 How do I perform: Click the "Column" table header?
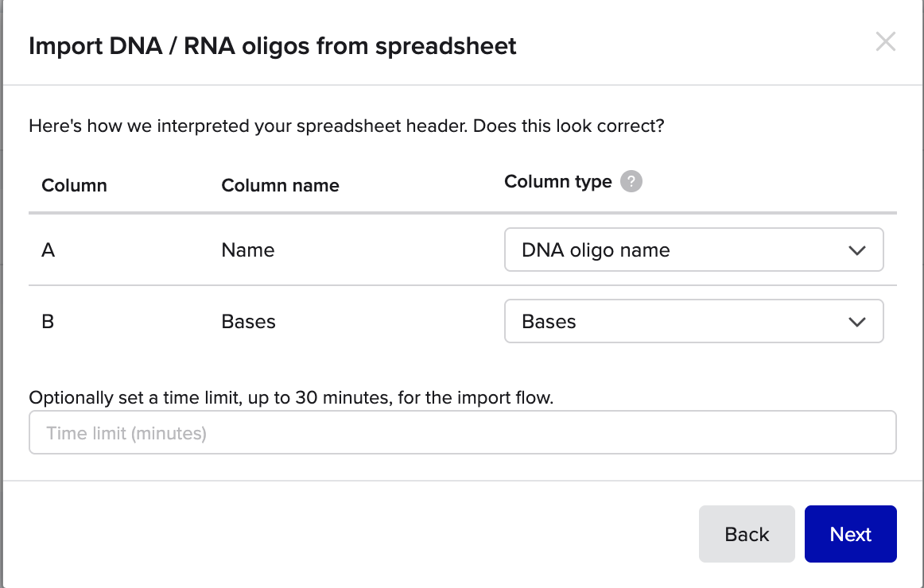click(x=74, y=185)
